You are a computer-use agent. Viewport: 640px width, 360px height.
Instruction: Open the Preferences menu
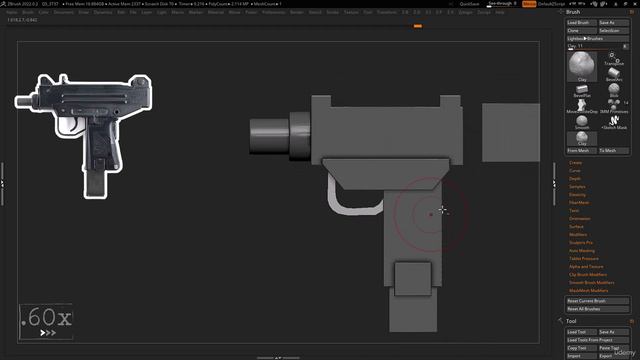click(x=273, y=12)
